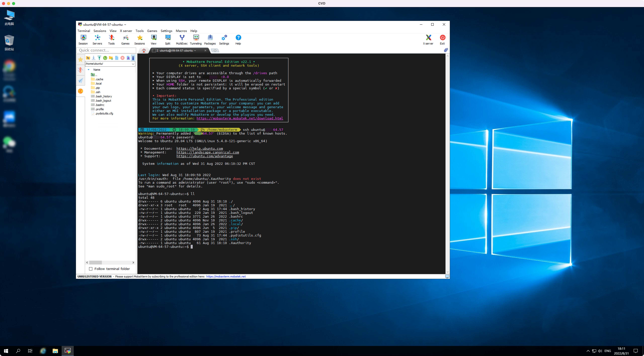Screen dimensions: 644x356
Task: Click the new tab plus button
Action: click(215, 50)
